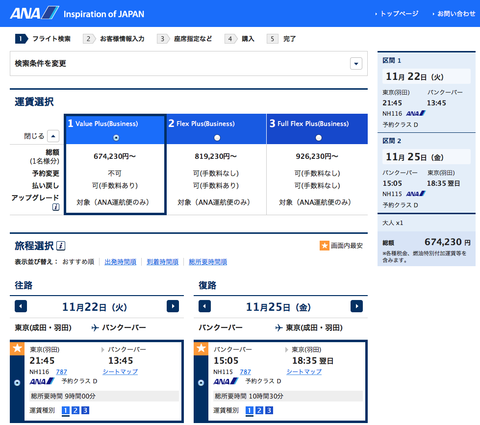
Task: Click step 1 フライト検索 in progress bar
Action: tap(43, 39)
